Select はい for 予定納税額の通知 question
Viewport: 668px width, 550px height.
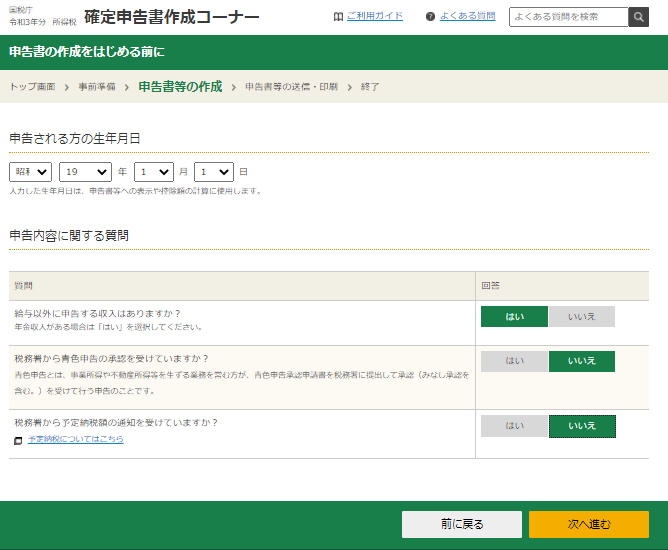point(514,426)
